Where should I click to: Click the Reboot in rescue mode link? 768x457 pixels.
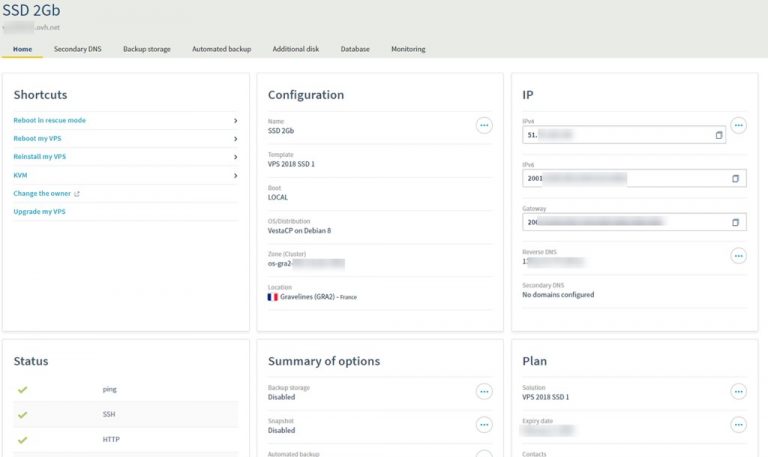[x=49, y=120]
